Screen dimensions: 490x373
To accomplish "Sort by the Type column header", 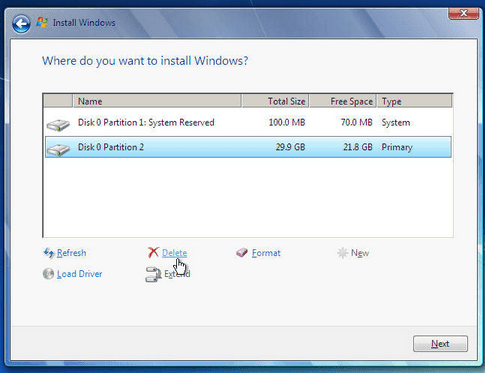I will click(415, 101).
